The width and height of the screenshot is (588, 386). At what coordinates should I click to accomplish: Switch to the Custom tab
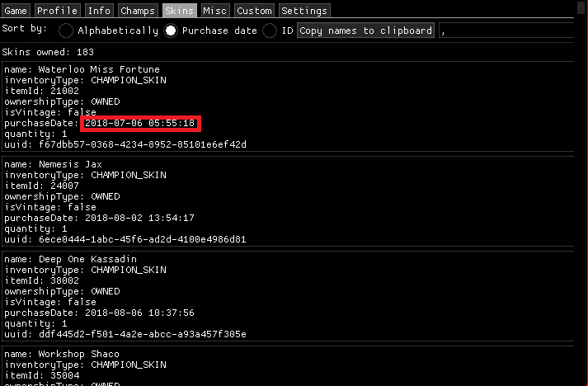tap(254, 11)
